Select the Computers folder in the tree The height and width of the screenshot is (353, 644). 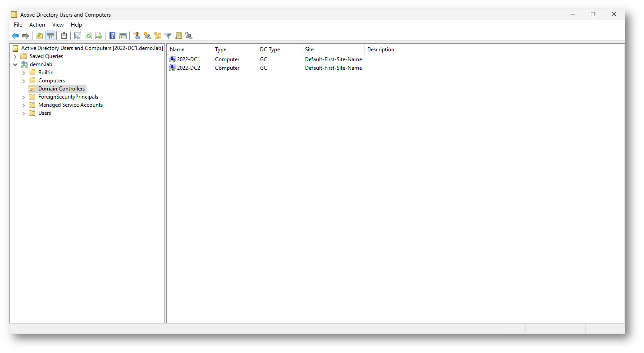(51, 81)
